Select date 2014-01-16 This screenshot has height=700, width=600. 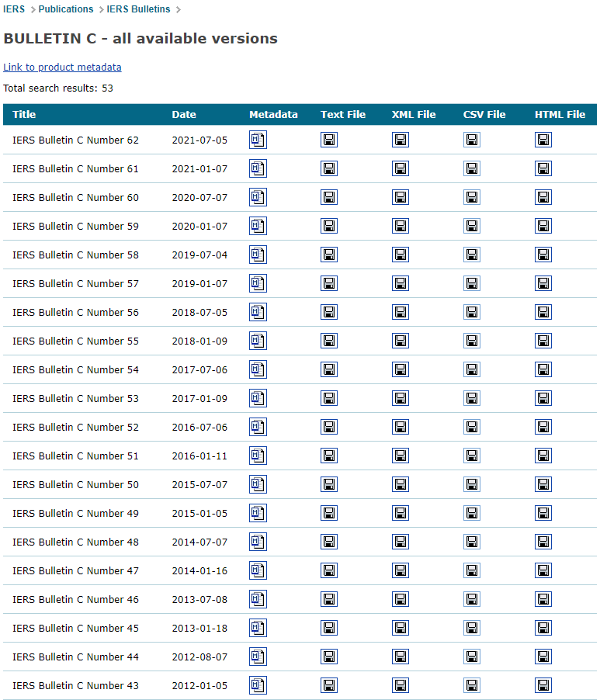[199, 570]
